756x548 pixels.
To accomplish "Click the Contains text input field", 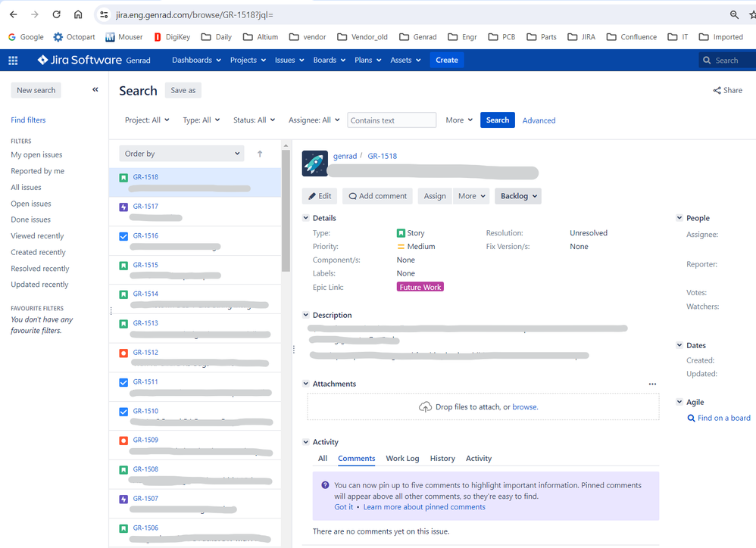I will tap(391, 120).
